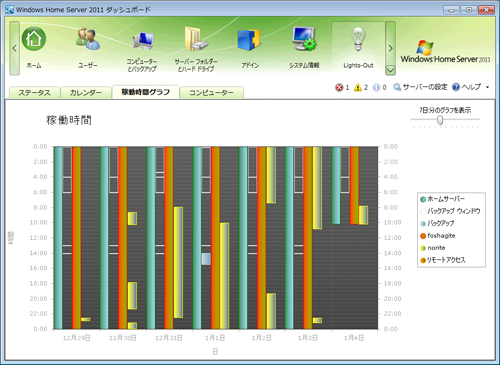
Task: Click the graph days slider handle
Action: 440,120
